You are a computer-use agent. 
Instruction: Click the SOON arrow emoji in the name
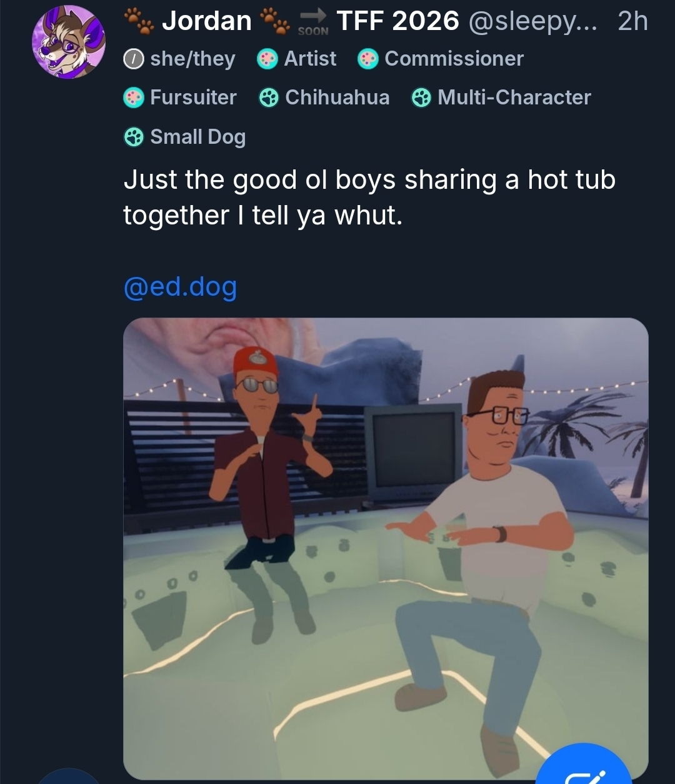tap(312, 21)
